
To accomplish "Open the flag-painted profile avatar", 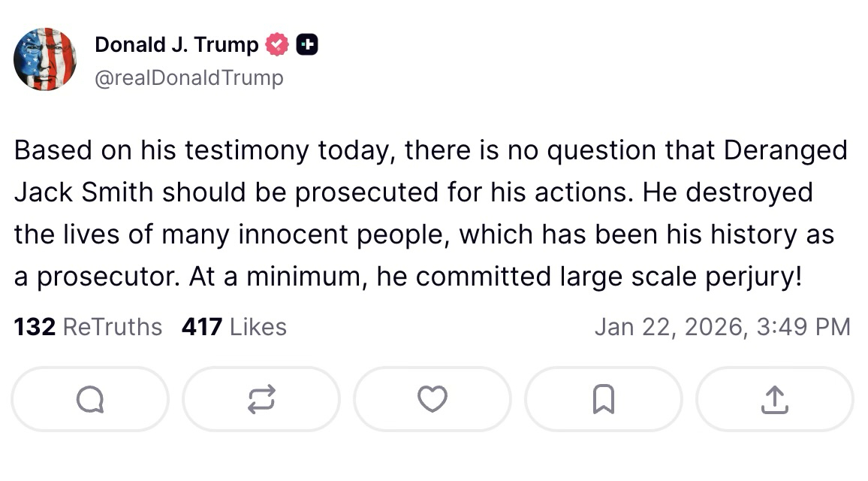I will click(x=45, y=59).
